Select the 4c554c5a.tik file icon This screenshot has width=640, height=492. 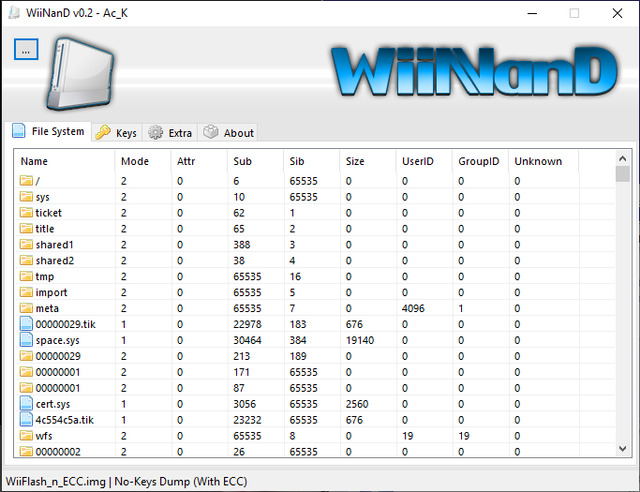coord(26,419)
